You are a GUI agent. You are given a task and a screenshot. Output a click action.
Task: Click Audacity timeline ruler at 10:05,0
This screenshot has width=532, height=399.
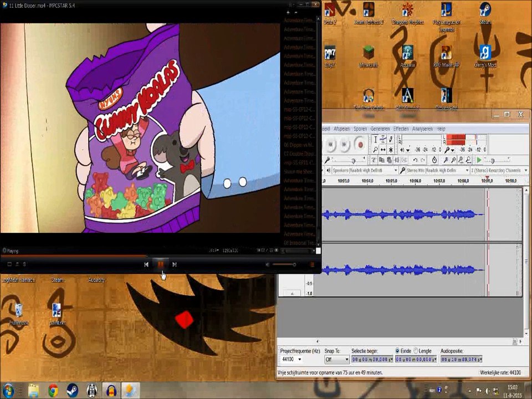[x=391, y=181]
